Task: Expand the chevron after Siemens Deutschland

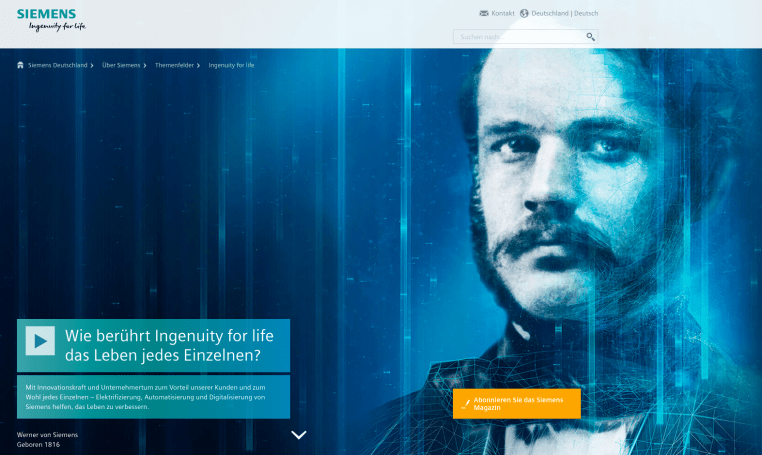Action: [92, 65]
